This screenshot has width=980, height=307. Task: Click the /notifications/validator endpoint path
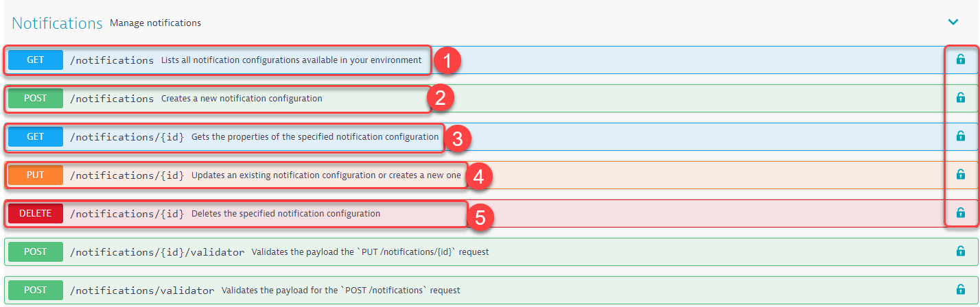[142, 291]
